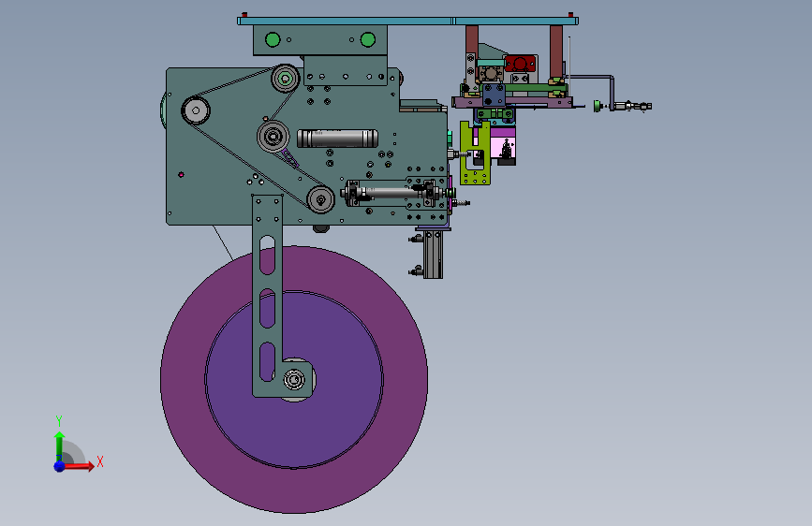
Task: Click the left green circle on top bracket
Action: [273, 39]
